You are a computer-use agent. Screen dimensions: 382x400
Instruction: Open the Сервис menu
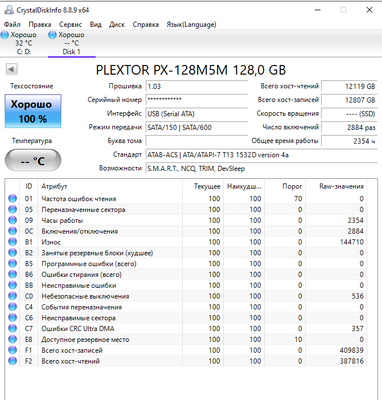coord(70,24)
